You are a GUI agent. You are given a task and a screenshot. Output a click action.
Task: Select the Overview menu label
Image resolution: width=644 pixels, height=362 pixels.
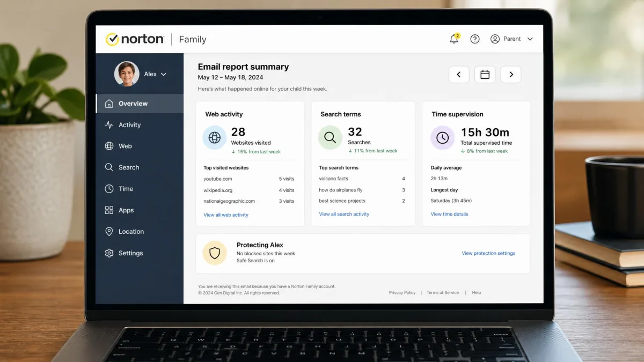coord(133,104)
